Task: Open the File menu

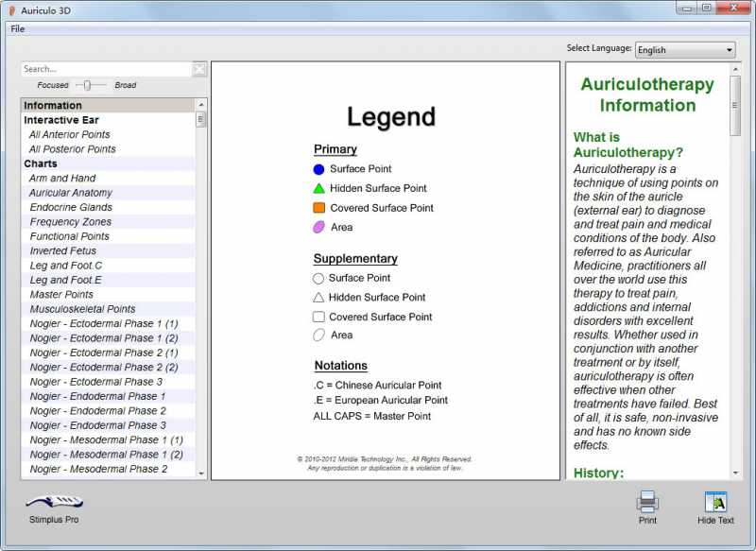Action: point(18,28)
